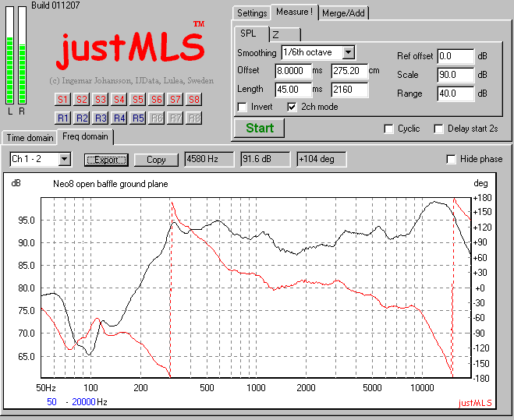The width and height of the screenshot is (514, 420).
Task: Export the frequency response data
Action: point(106,160)
